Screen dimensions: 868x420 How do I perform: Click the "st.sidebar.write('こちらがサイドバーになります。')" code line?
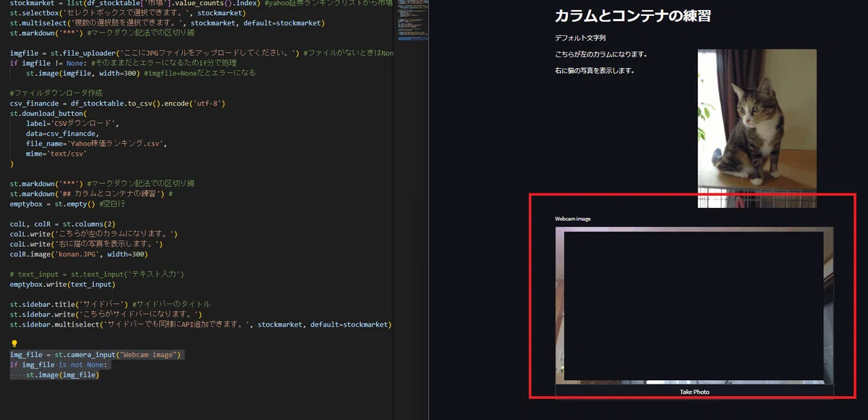click(106, 314)
